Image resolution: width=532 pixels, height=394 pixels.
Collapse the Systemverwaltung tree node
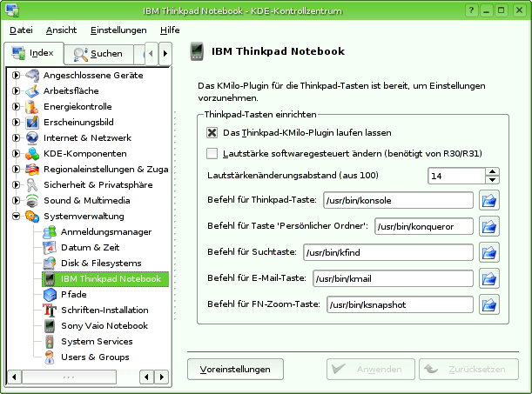[x=16, y=217]
